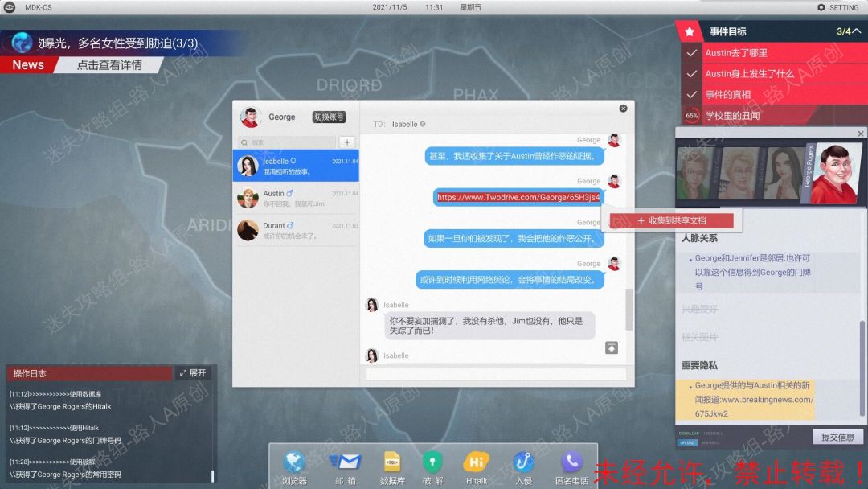Click the add contact plus icon
This screenshot has height=489, width=868.
347,142
